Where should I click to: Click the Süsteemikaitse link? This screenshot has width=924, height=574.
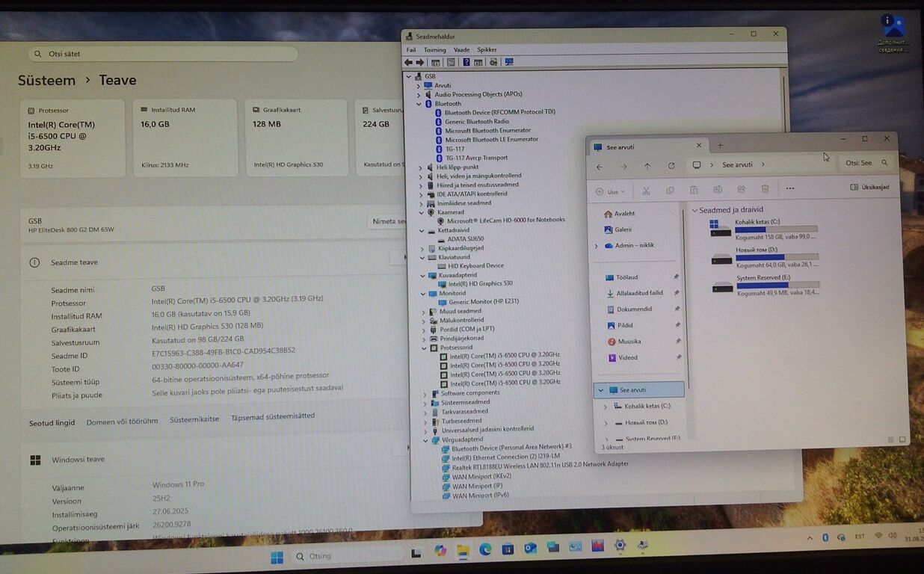tap(194, 419)
